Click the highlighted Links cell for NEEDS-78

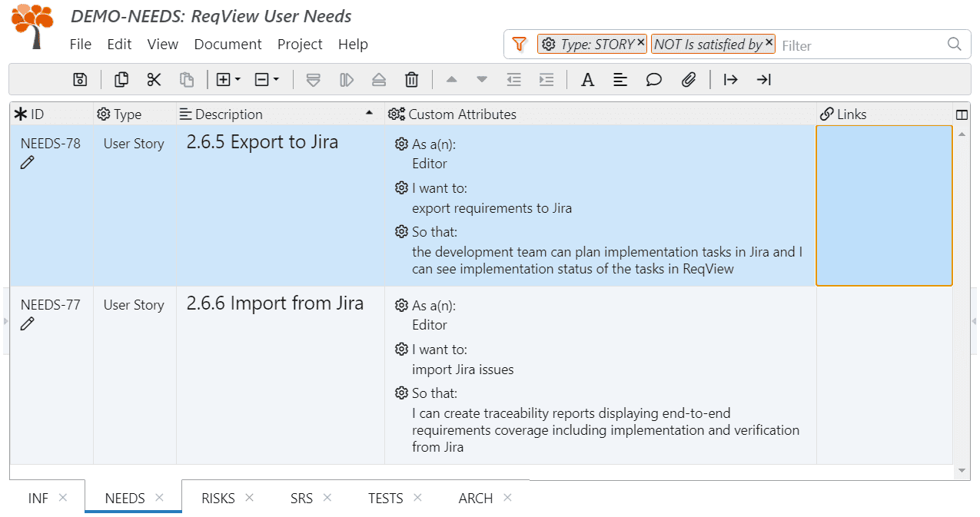pos(884,206)
